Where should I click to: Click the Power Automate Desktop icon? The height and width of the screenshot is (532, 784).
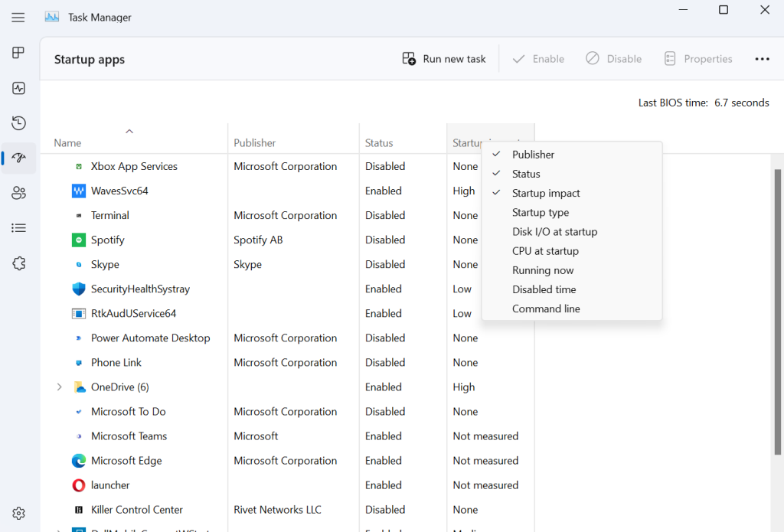tap(79, 338)
